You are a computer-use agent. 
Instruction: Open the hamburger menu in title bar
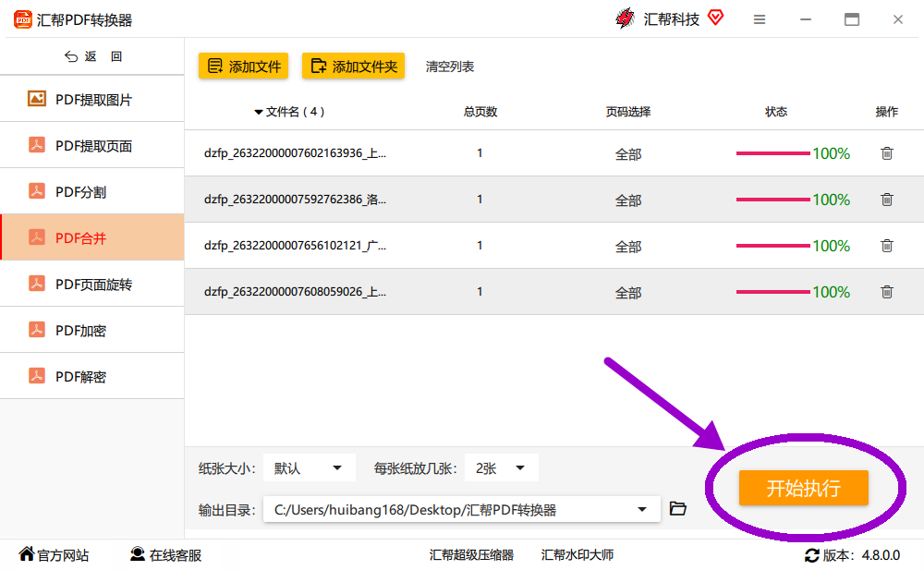(x=759, y=19)
